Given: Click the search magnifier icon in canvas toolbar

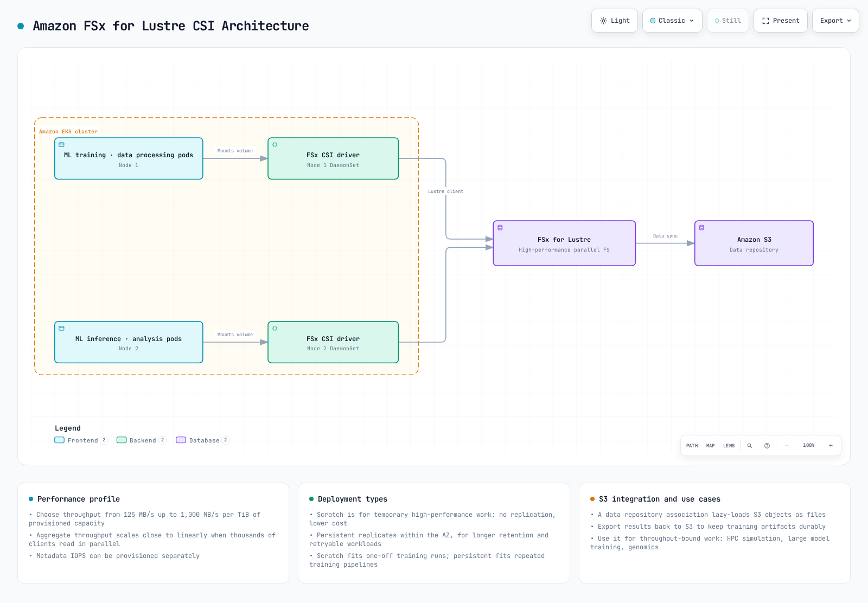Looking at the screenshot, I should pyautogui.click(x=750, y=446).
